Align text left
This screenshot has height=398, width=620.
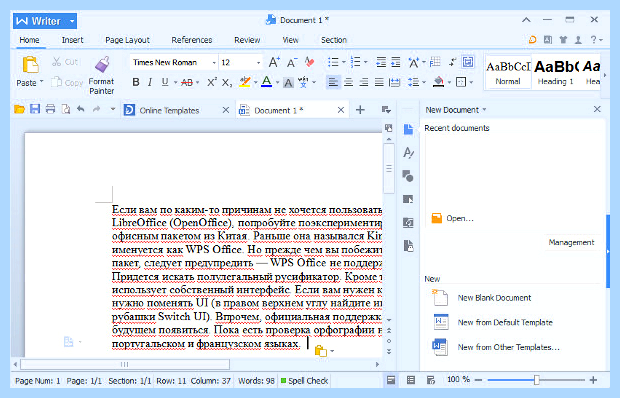pos(333,82)
